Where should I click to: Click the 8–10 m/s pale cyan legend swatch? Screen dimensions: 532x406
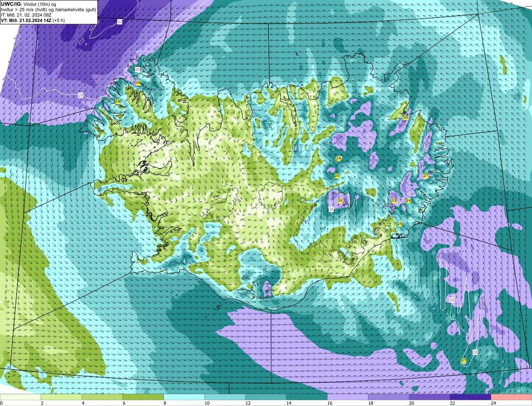coord(185,397)
